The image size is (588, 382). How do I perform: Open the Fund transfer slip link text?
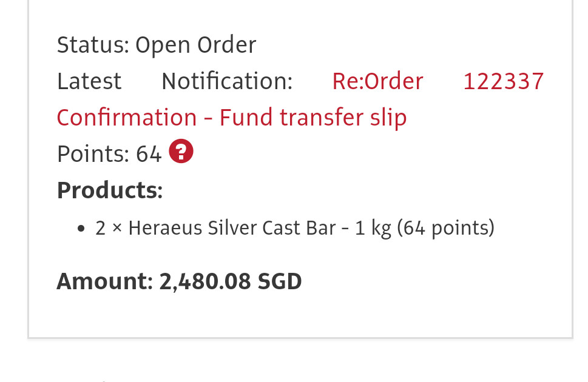pos(313,118)
